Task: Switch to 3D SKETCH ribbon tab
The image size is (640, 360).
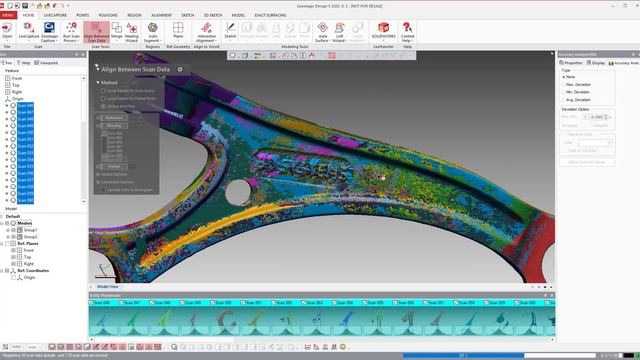Action: [213, 15]
